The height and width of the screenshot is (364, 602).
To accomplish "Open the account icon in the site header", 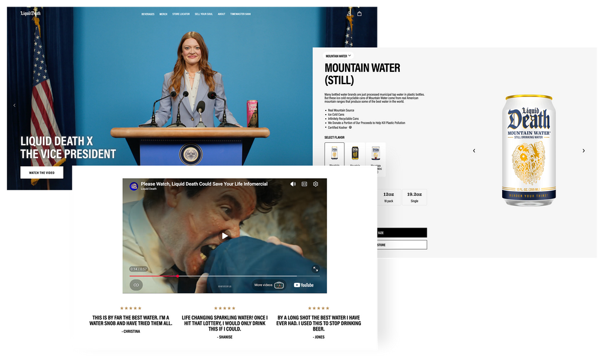I will (x=349, y=14).
